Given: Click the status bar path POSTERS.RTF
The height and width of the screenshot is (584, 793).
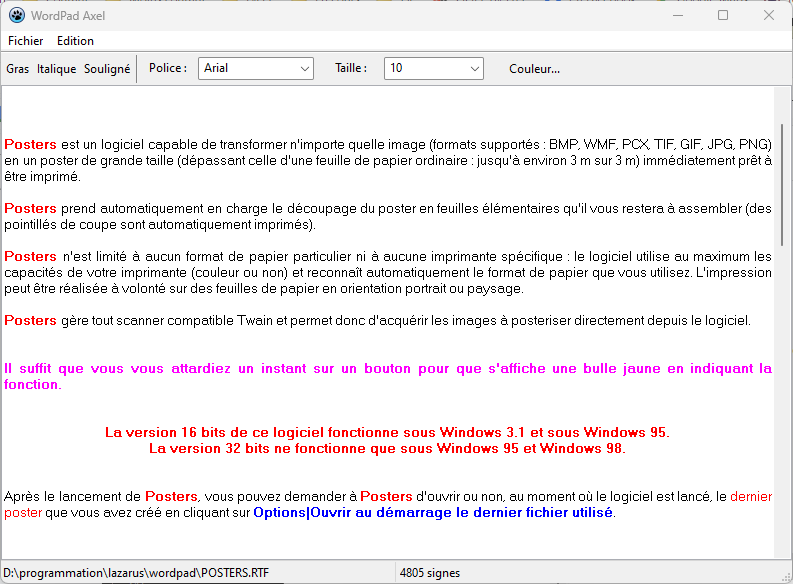Looking at the screenshot, I should 136,573.
